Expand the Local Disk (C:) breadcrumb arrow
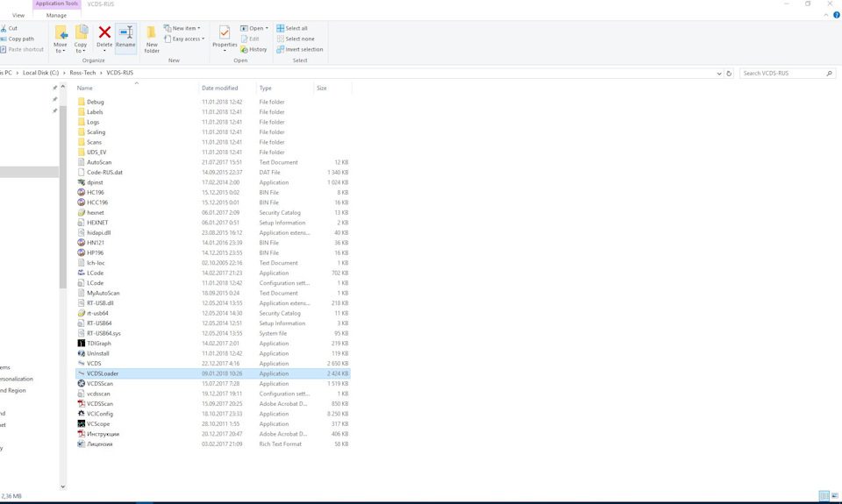This screenshot has height=504, width=842. click(x=64, y=73)
